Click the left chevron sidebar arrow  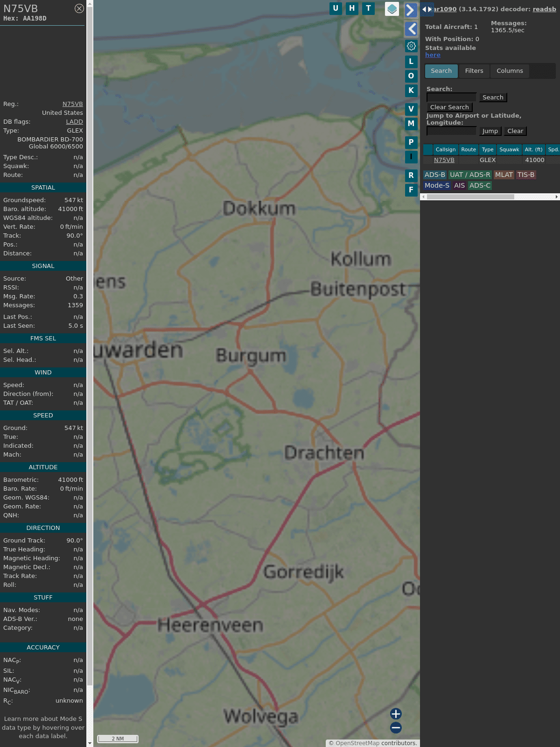coord(411,29)
